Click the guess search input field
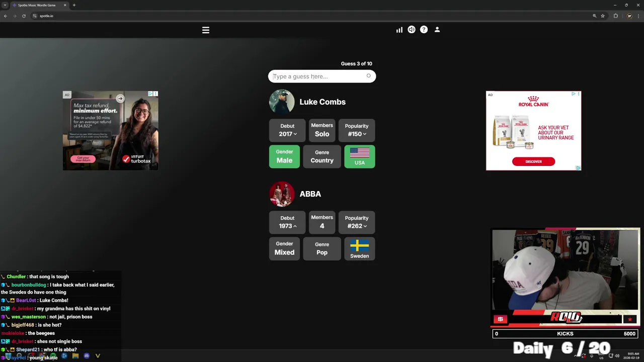This screenshot has width=644, height=362. pos(322,76)
